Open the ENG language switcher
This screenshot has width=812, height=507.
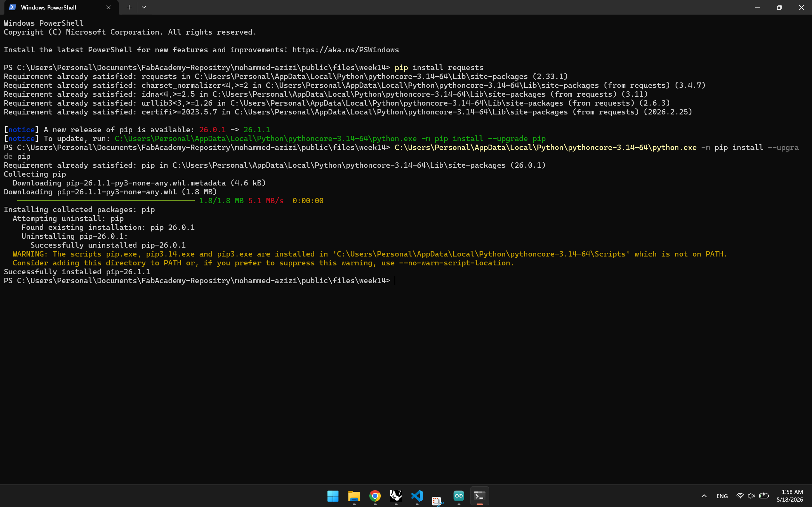(x=722, y=496)
